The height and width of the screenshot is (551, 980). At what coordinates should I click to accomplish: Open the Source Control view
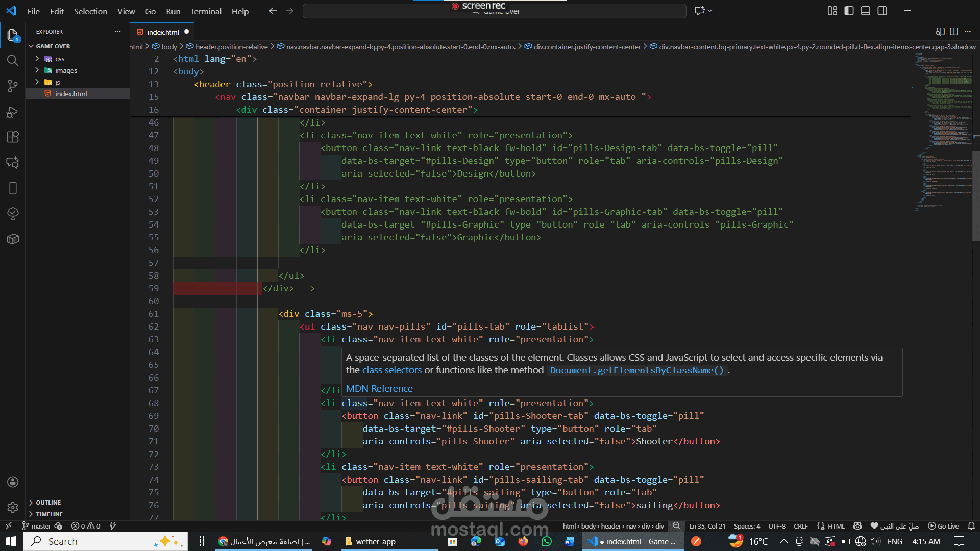pyautogui.click(x=13, y=86)
